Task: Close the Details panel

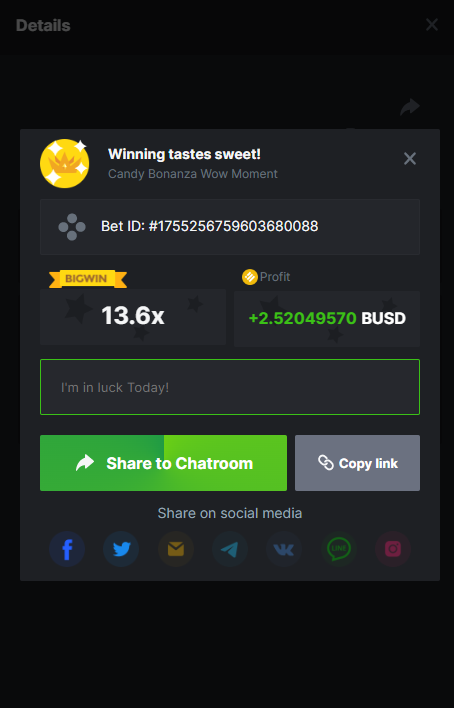Action: (x=432, y=25)
